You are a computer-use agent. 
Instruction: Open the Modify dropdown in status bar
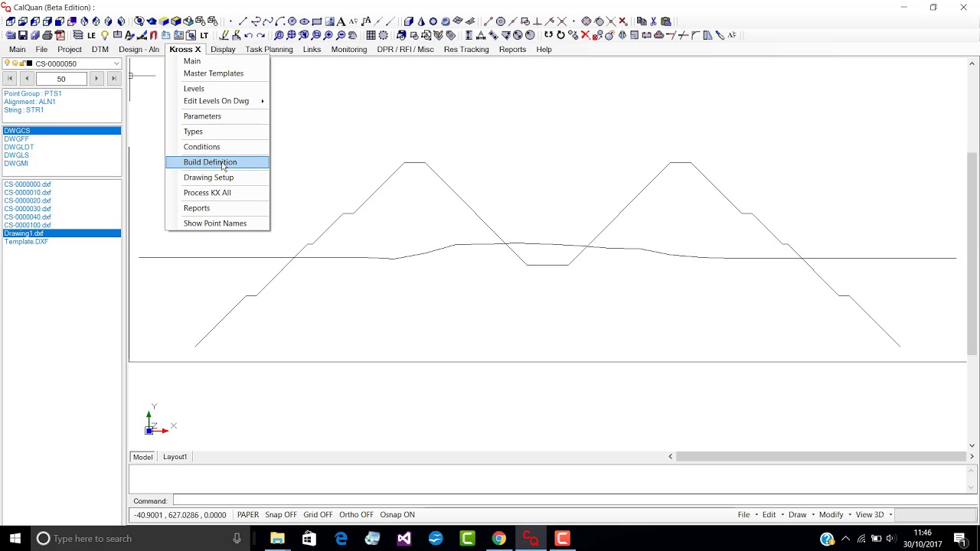coord(834,515)
